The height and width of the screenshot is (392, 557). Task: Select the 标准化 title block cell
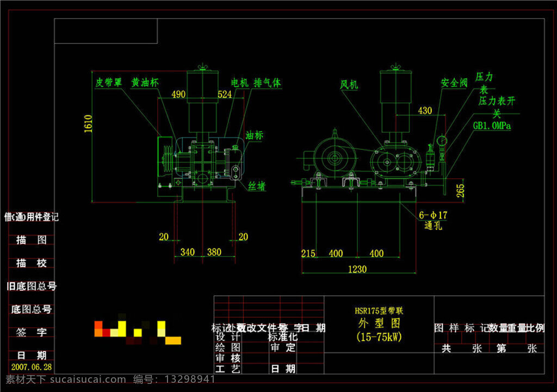[x=282, y=337]
